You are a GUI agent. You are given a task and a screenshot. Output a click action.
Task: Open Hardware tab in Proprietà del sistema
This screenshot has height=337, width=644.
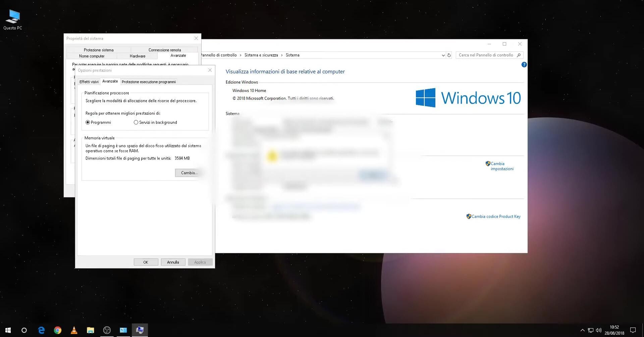click(x=138, y=56)
